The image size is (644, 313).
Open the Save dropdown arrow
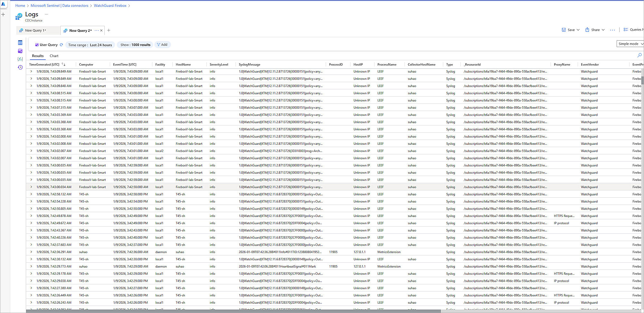(578, 29)
